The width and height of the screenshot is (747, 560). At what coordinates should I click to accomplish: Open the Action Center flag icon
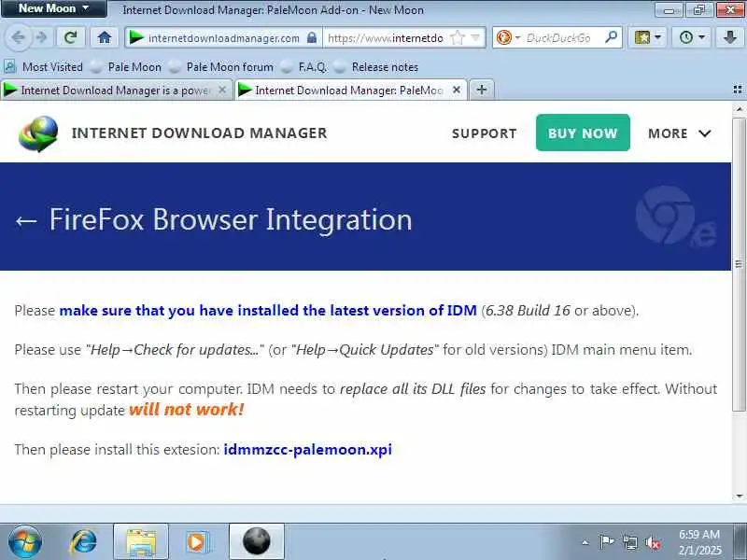coord(606,542)
